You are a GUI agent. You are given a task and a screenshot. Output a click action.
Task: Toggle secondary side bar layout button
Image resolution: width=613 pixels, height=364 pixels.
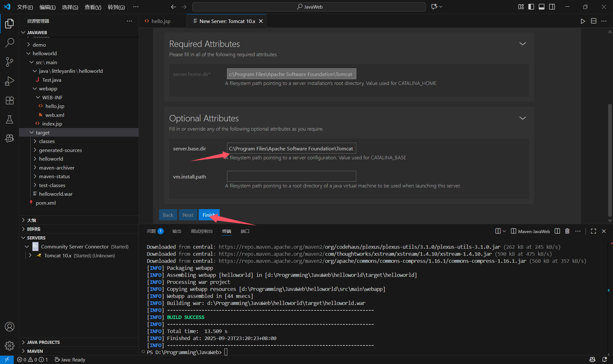(552, 7)
